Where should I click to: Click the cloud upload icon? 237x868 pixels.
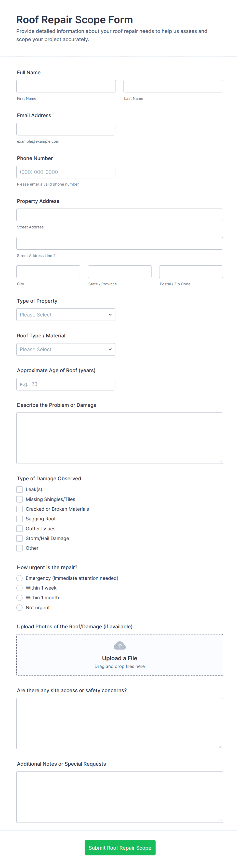coord(120,645)
